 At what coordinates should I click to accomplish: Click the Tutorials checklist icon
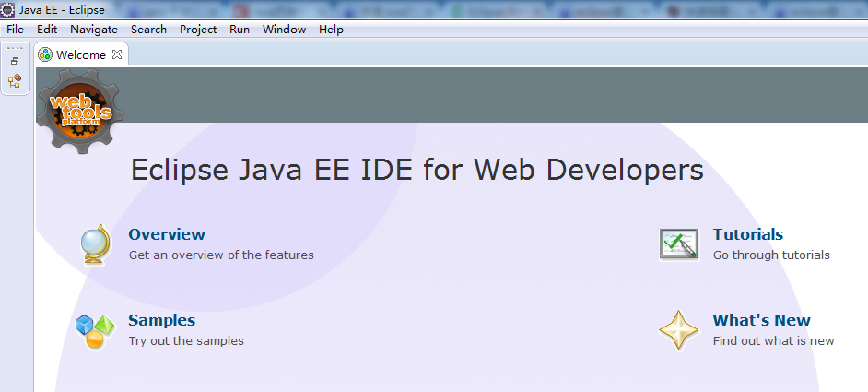pyautogui.click(x=679, y=244)
